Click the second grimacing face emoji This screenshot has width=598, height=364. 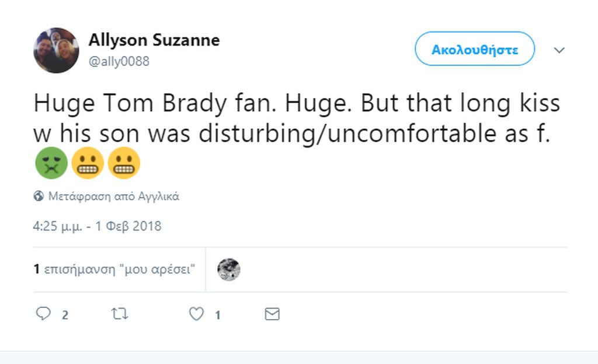[x=124, y=163]
